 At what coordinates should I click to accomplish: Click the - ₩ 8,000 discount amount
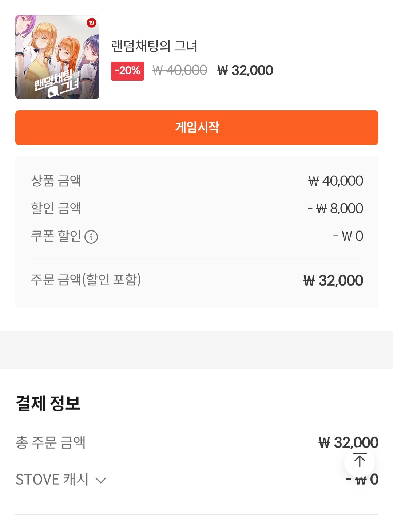(335, 208)
